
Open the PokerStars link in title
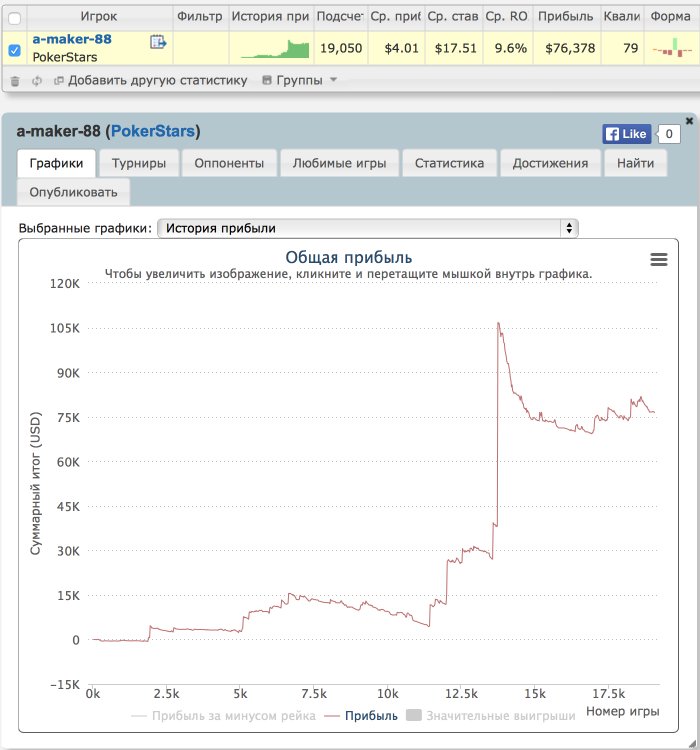(x=153, y=131)
